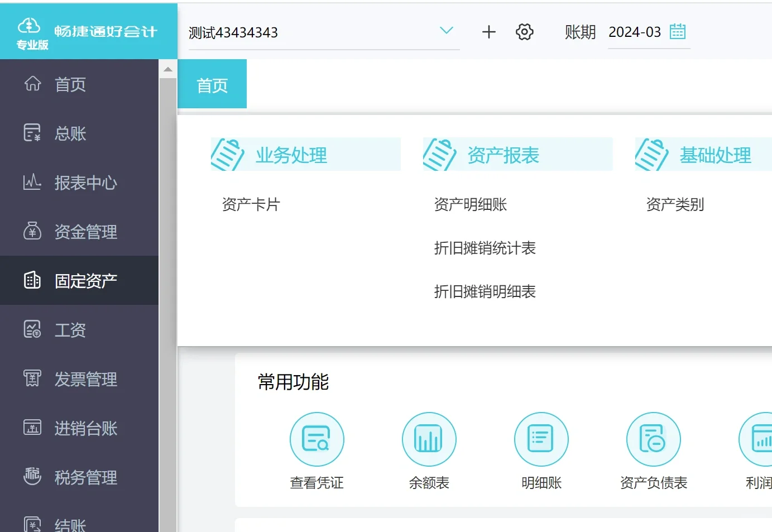Click the 资产负债表 text label
The image size is (772, 532).
654,483
